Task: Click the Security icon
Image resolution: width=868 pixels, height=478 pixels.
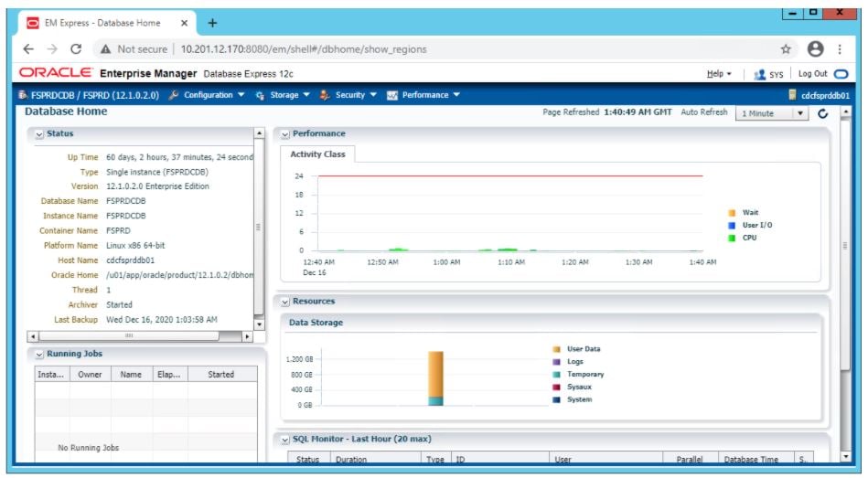Action: [325, 95]
